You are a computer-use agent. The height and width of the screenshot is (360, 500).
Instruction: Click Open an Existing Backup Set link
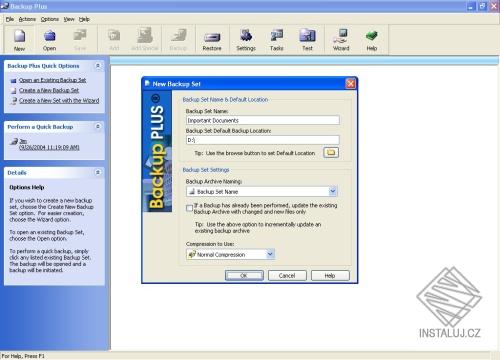(52, 80)
